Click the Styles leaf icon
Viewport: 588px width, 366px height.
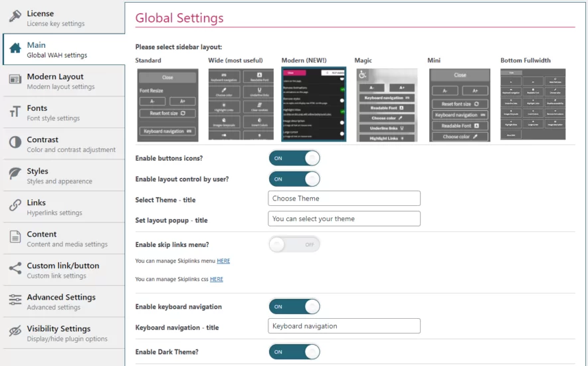click(15, 173)
